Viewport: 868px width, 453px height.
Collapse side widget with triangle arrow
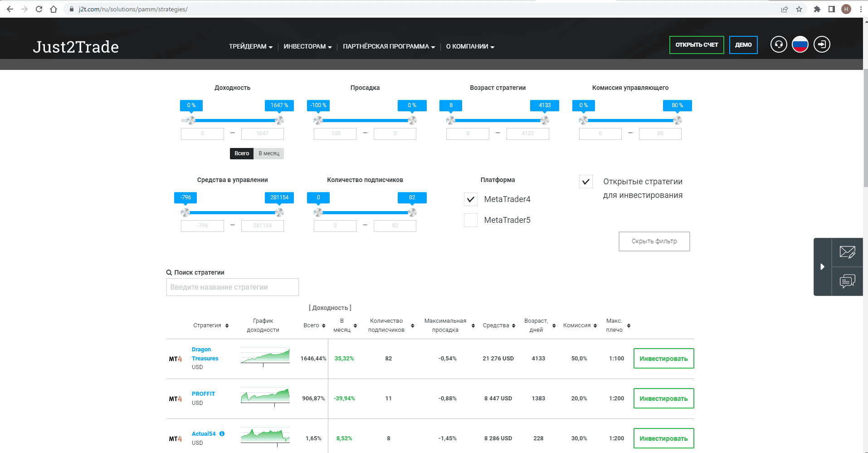(x=822, y=267)
